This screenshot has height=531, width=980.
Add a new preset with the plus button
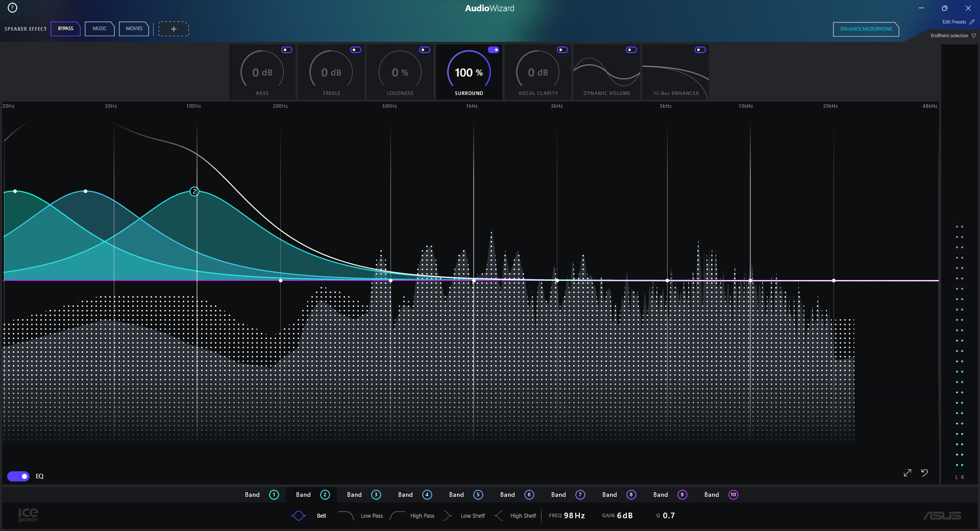(x=174, y=29)
